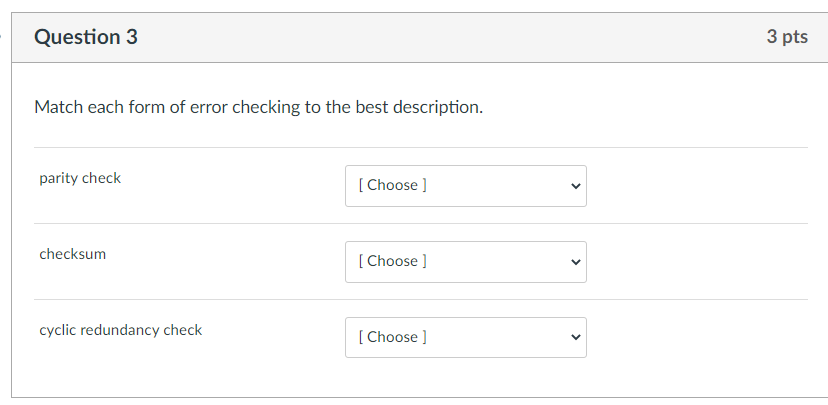Click the word "cyclic" in the third label
828x405 pixels.
58,331
